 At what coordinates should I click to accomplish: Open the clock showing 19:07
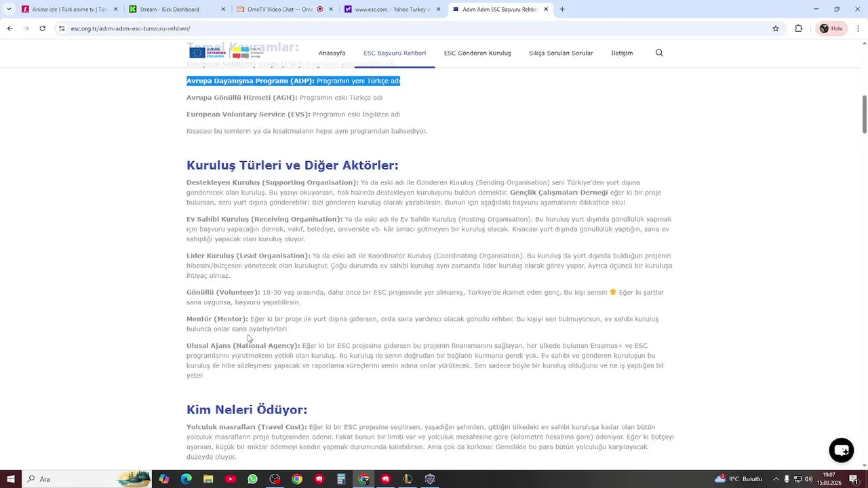[x=829, y=479]
